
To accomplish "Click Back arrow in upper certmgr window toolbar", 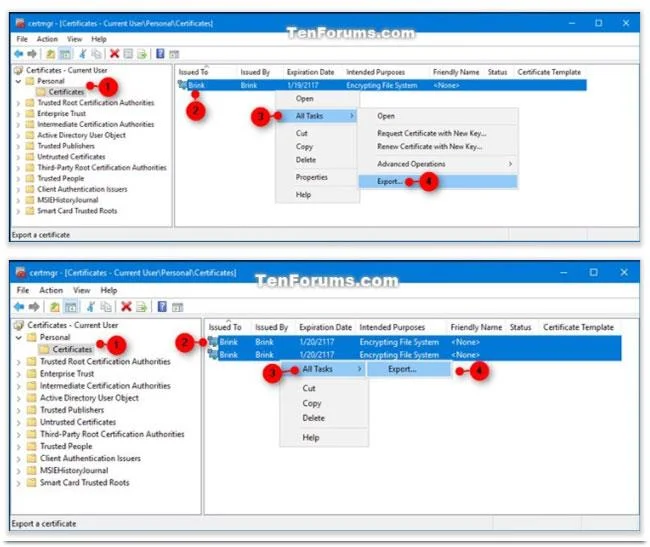I will pyautogui.click(x=19, y=54).
